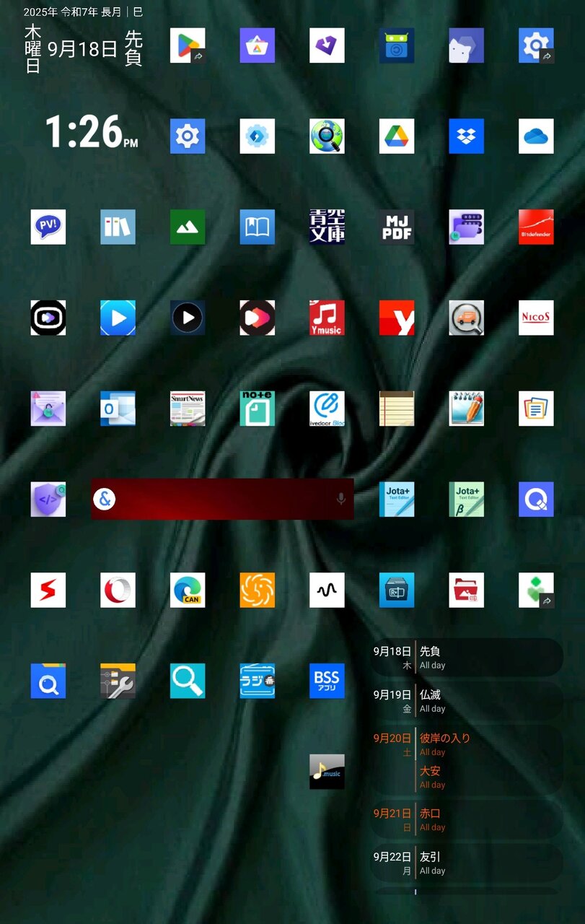Open the teal magnifying glass search app
Screen dimensions: 585x924
[188, 681]
